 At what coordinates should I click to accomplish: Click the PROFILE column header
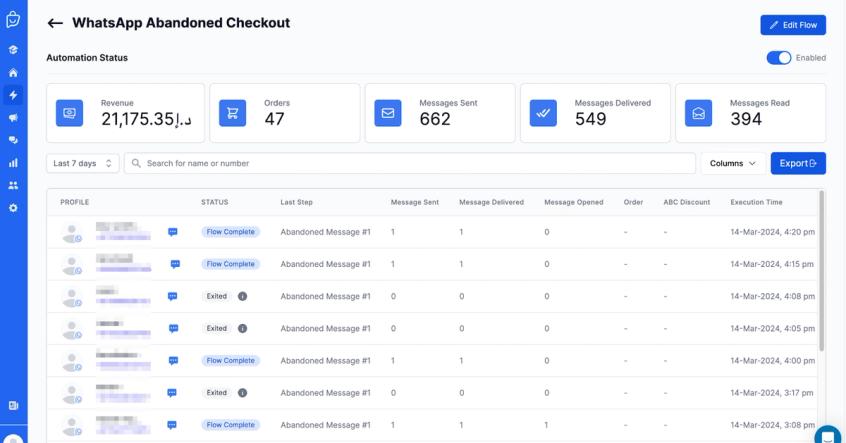tap(74, 202)
